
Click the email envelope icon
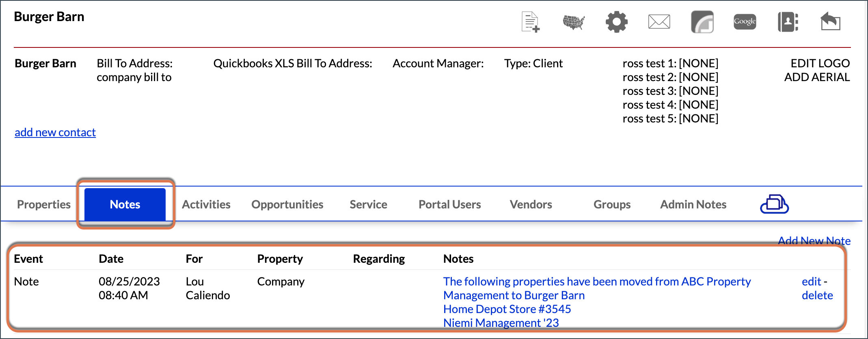coord(659,22)
